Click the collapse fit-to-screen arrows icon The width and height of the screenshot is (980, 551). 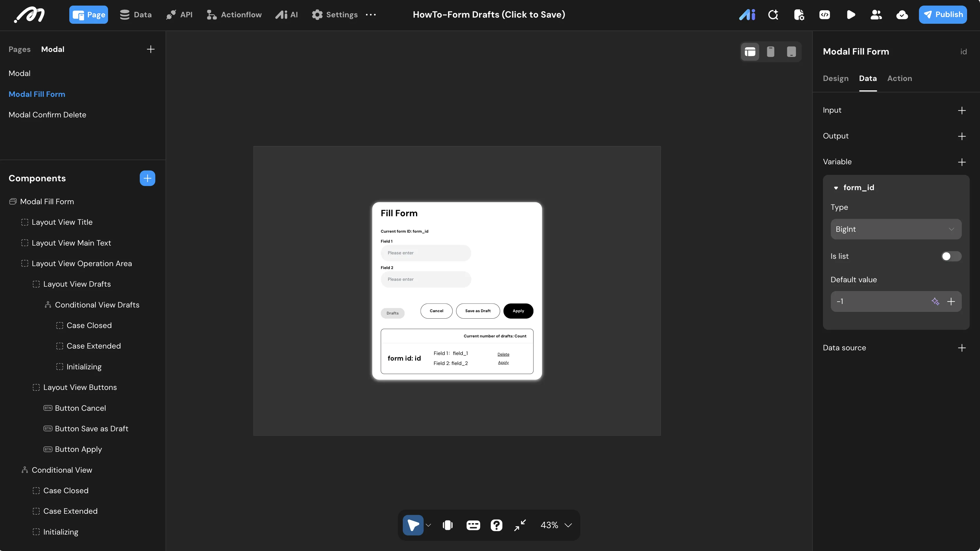tap(520, 525)
